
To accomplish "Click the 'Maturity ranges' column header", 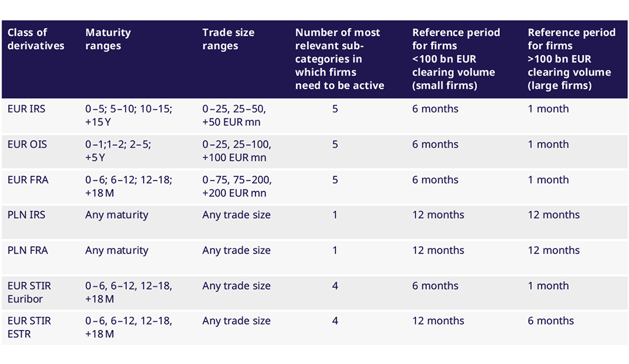I will point(108,39).
